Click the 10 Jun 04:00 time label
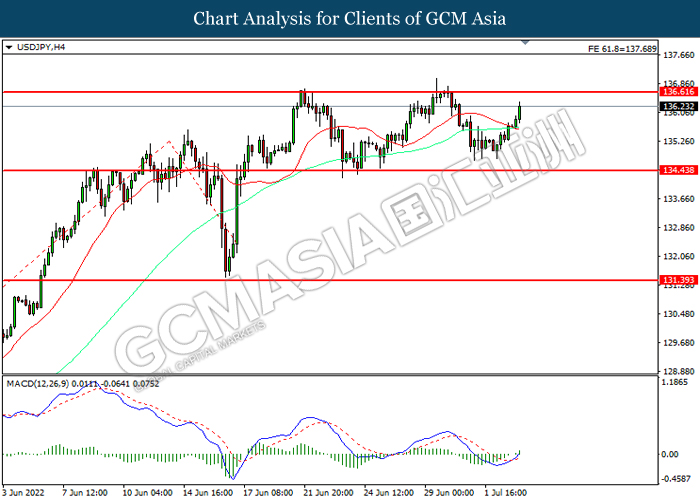The height and width of the screenshot is (500, 700). (x=147, y=493)
